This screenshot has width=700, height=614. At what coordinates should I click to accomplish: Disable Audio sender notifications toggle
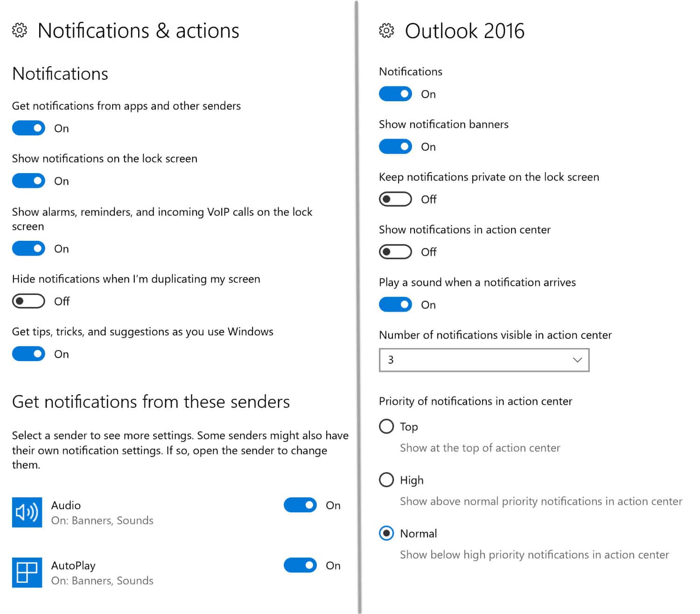[300, 505]
